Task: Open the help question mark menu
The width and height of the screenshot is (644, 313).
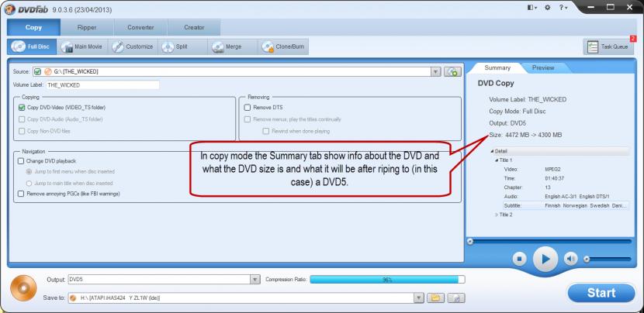Action: (x=563, y=8)
